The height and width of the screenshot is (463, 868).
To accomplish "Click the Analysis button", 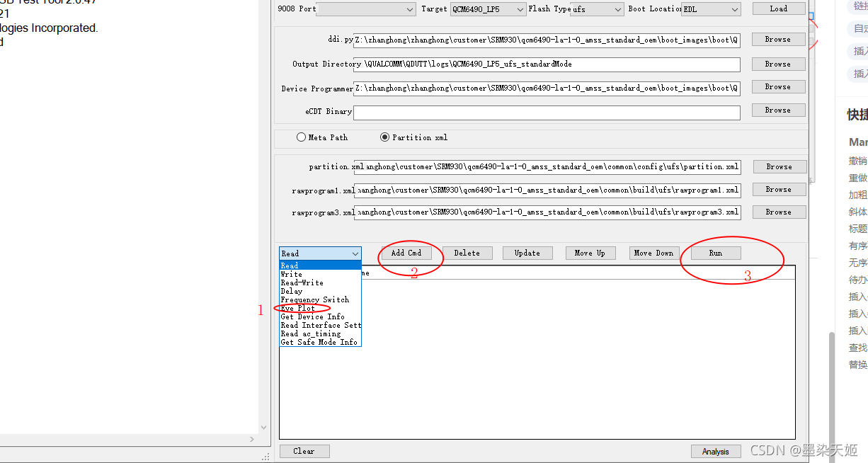I will (716, 452).
